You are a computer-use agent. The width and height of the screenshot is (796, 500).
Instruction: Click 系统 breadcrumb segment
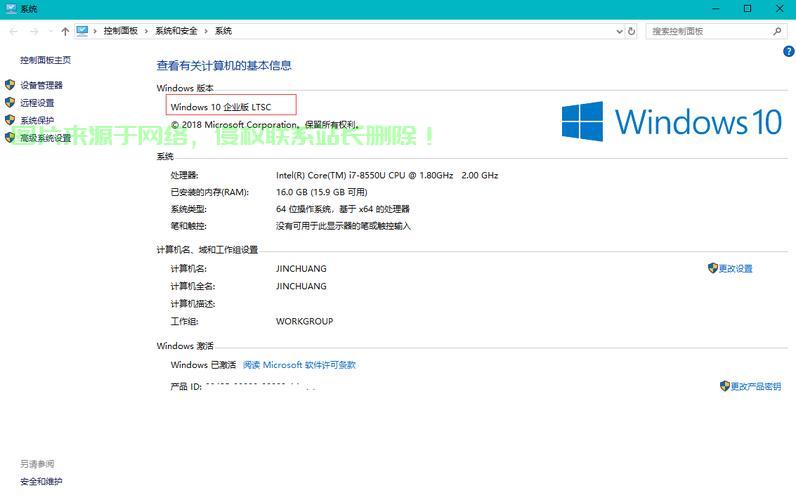(223, 31)
